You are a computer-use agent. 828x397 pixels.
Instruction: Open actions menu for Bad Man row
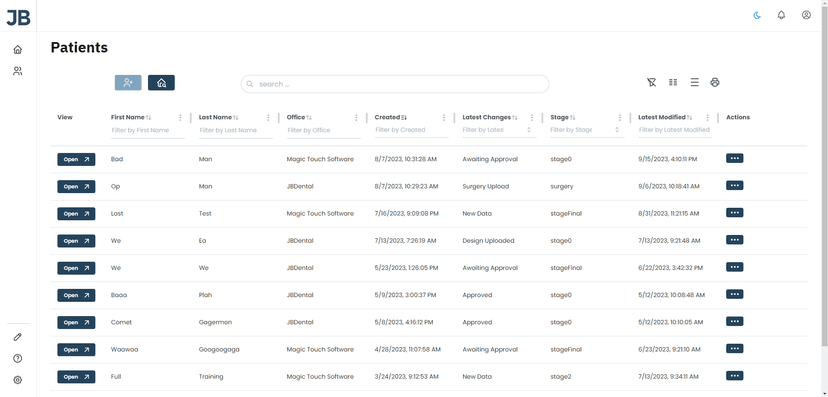click(x=735, y=158)
